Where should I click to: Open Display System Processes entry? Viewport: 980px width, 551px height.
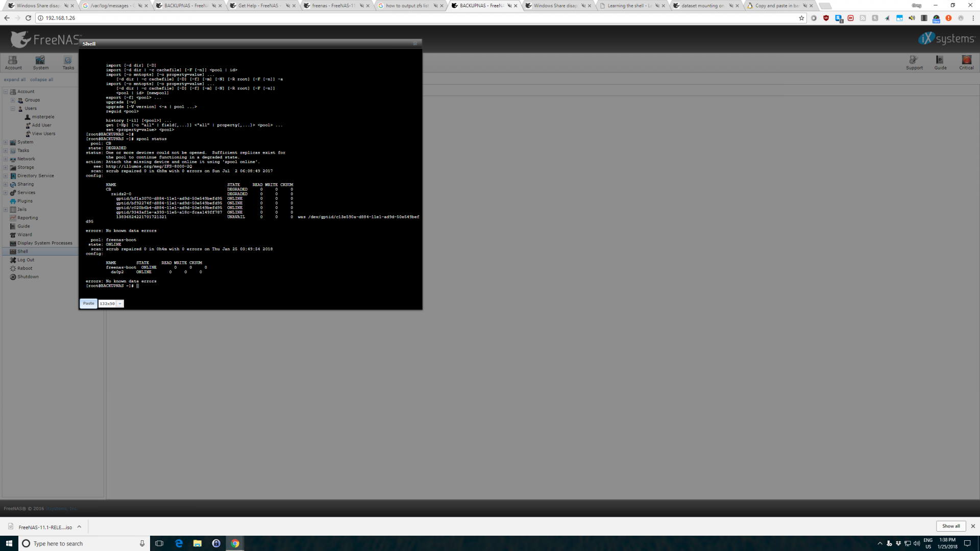pyautogui.click(x=44, y=243)
